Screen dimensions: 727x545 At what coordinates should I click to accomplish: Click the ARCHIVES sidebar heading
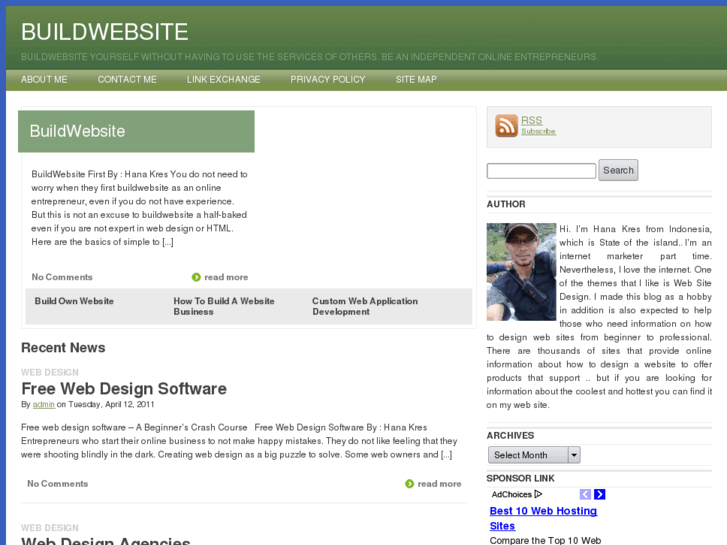coord(510,436)
